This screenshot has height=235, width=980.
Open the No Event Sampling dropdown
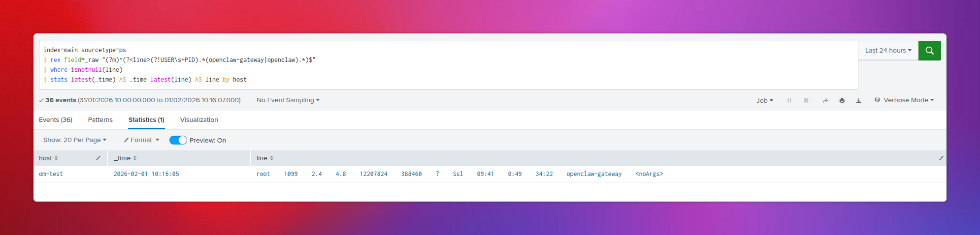288,100
